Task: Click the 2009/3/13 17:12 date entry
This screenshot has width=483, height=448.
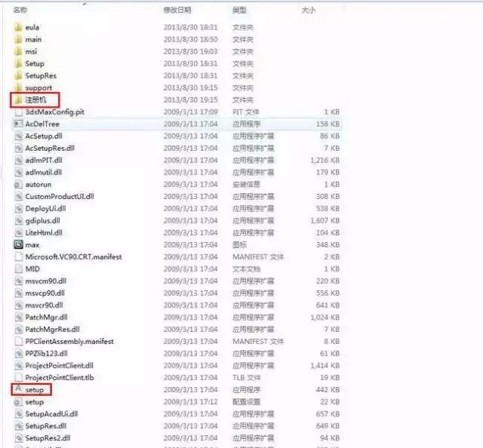Action: point(191,402)
